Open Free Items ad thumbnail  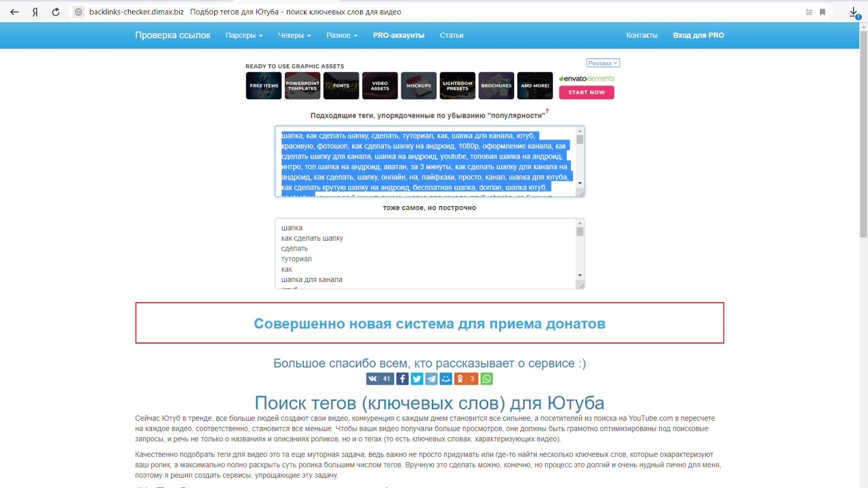[264, 86]
